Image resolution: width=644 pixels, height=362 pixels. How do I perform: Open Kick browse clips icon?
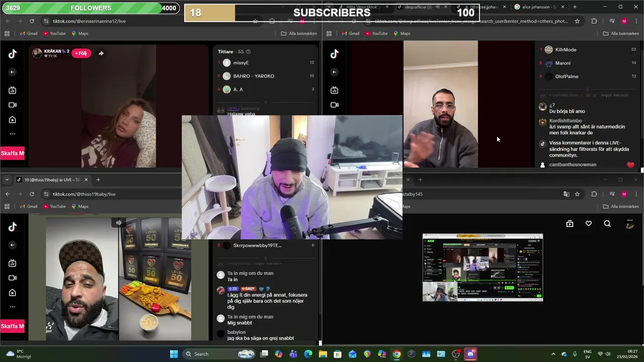570,224
